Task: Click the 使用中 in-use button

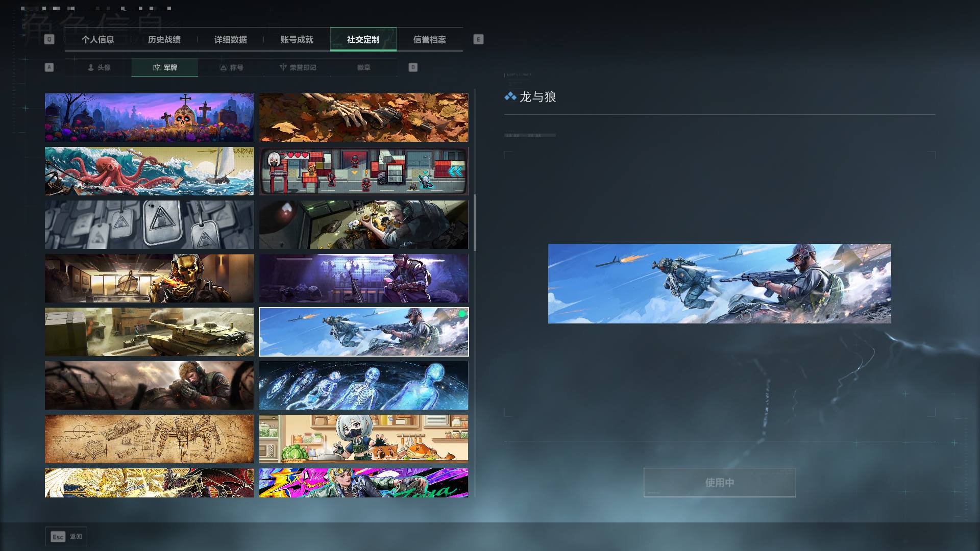Action: coord(720,482)
